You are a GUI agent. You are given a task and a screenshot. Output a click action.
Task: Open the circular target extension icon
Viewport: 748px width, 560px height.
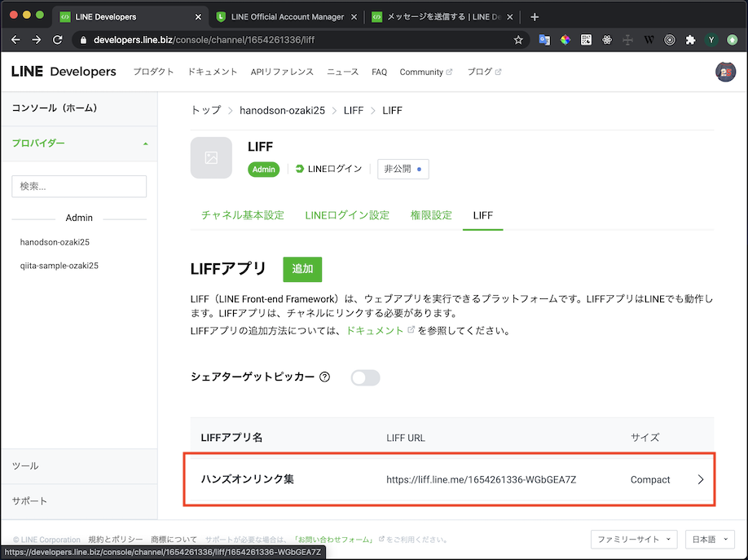(670, 40)
